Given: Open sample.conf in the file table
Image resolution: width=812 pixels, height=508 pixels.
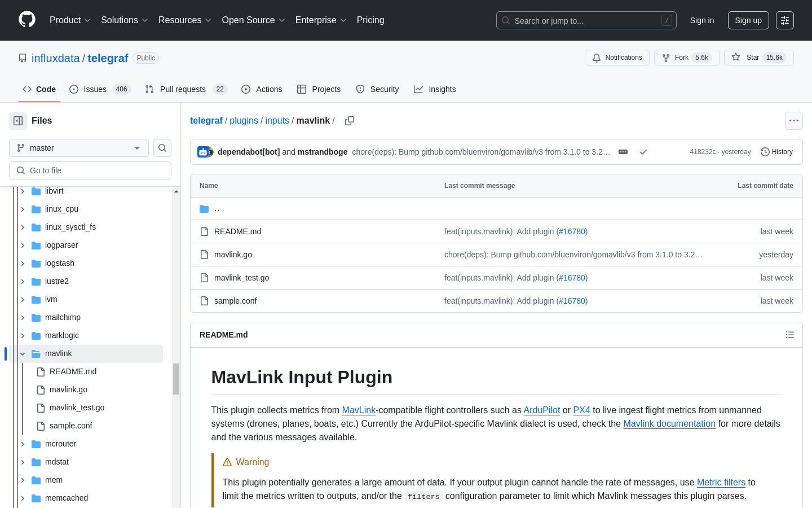Looking at the screenshot, I should 235,301.
